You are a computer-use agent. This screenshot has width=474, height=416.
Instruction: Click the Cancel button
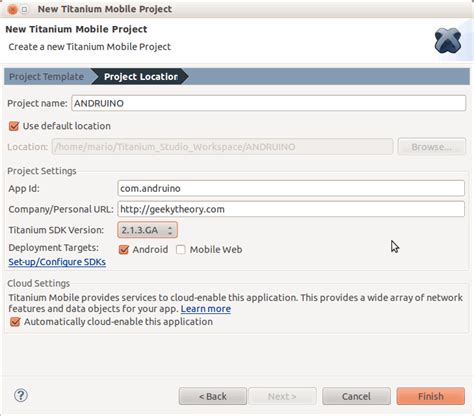pos(356,396)
